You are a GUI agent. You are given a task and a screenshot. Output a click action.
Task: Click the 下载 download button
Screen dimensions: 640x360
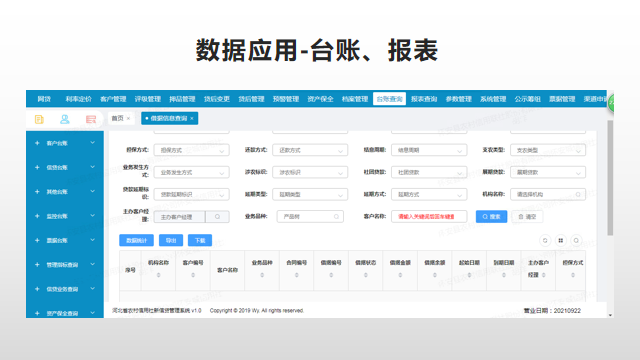pyautogui.click(x=200, y=240)
